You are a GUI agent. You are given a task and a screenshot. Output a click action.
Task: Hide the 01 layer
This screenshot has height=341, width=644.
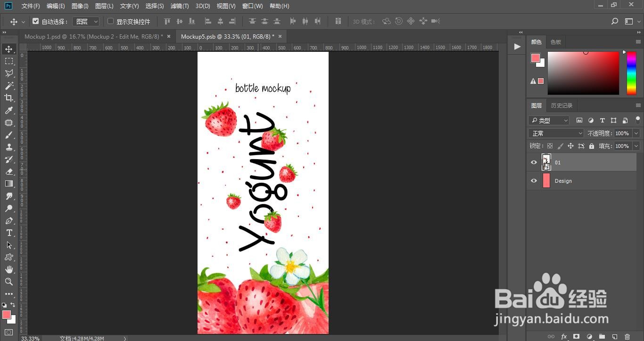(534, 162)
